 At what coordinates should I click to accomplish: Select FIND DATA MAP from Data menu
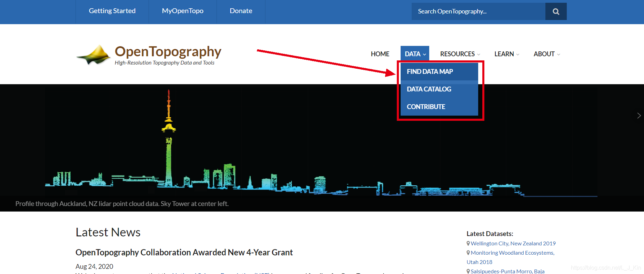(x=439, y=71)
